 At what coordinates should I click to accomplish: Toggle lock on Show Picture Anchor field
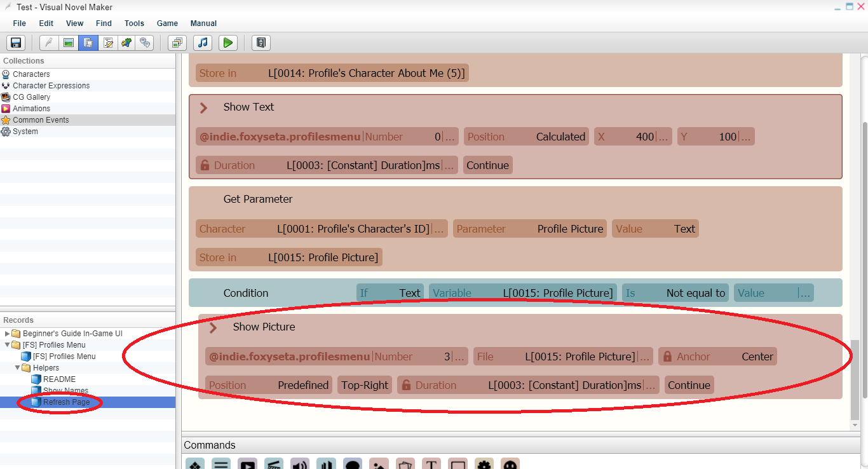667,357
